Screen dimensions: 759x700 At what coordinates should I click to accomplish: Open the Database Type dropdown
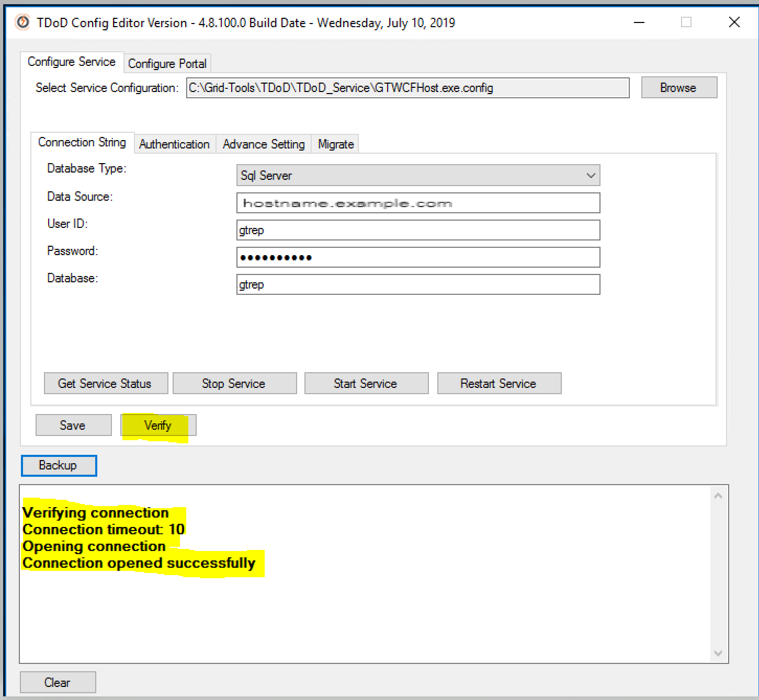click(417, 176)
